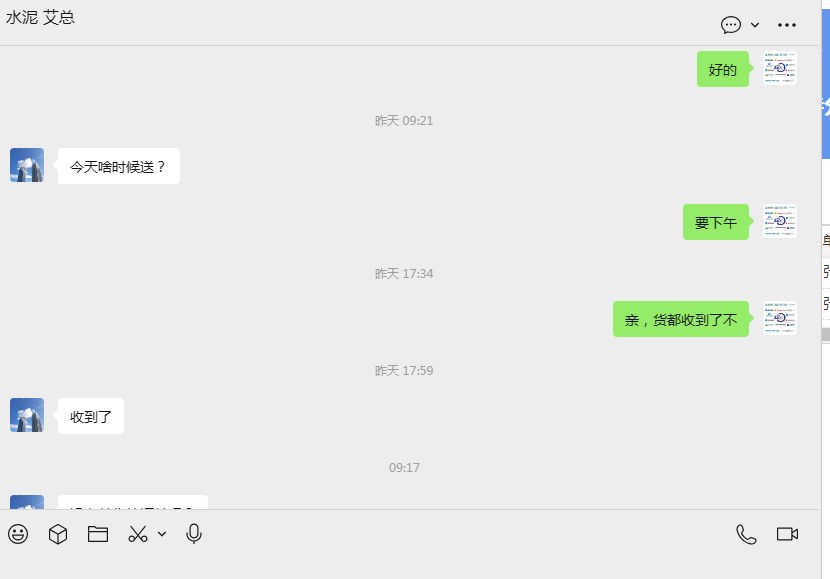
Task: Start a voice message with microphone icon
Action: [194, 534]
